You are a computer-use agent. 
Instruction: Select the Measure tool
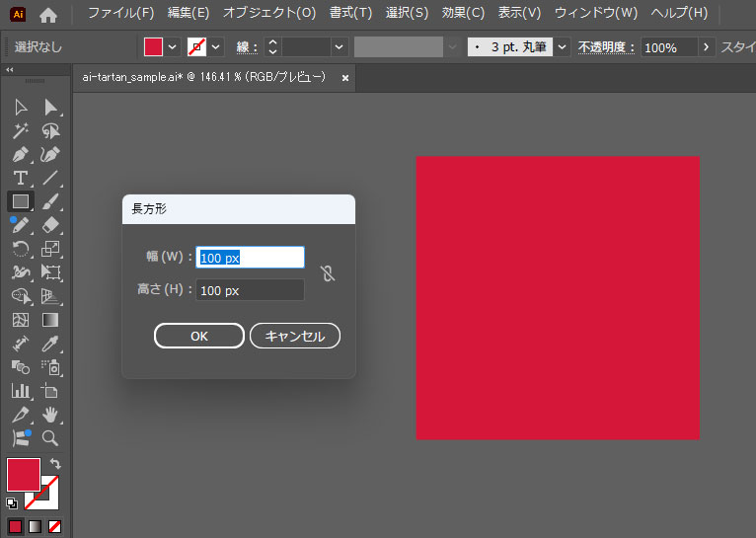[x=21, y=344]
